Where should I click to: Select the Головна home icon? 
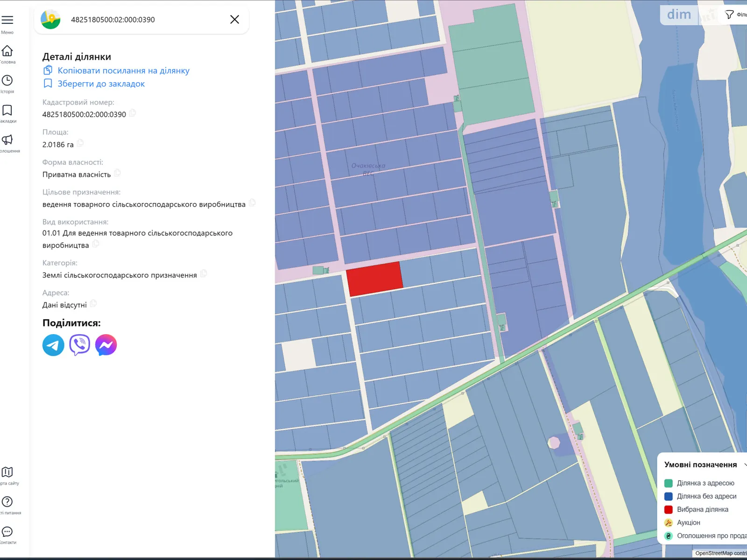(x=7, y=50)
